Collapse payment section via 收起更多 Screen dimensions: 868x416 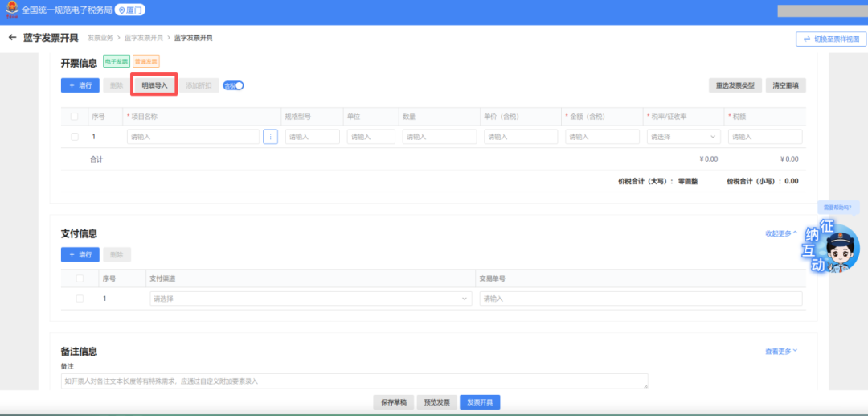781,233
